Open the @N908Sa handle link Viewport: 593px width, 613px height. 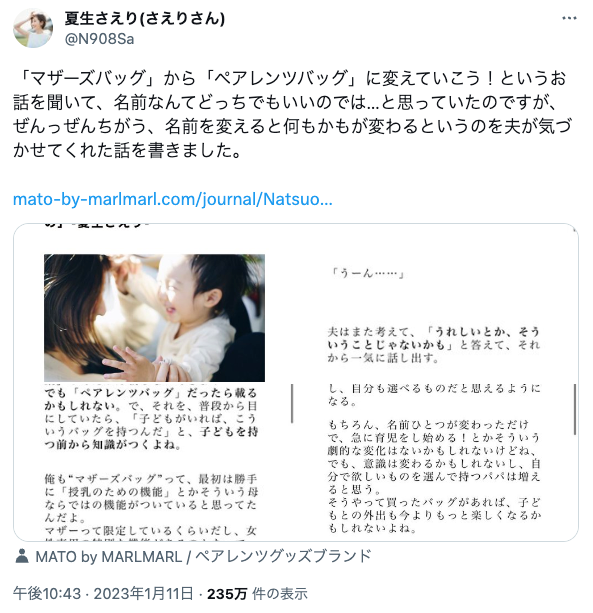[99, 39]
